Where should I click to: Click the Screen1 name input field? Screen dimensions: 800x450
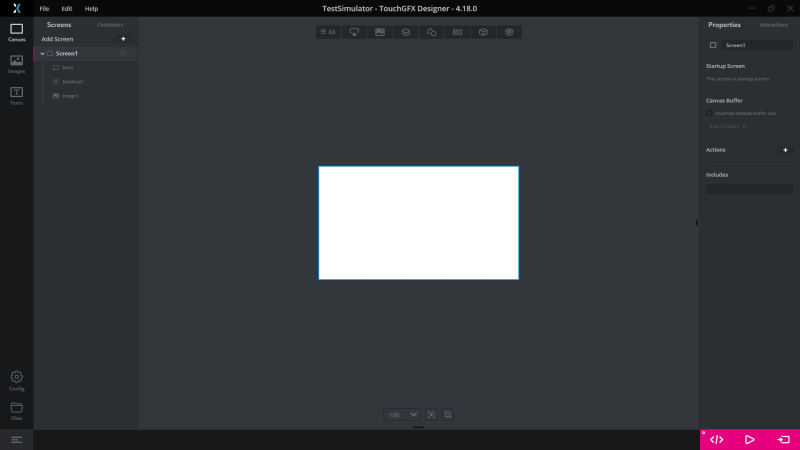tap(757, 45)
